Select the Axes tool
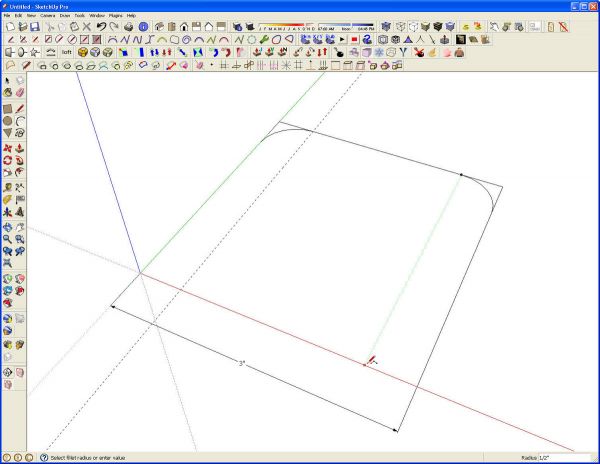The height and width of the screenshot is (464, 600). [7, 212]
